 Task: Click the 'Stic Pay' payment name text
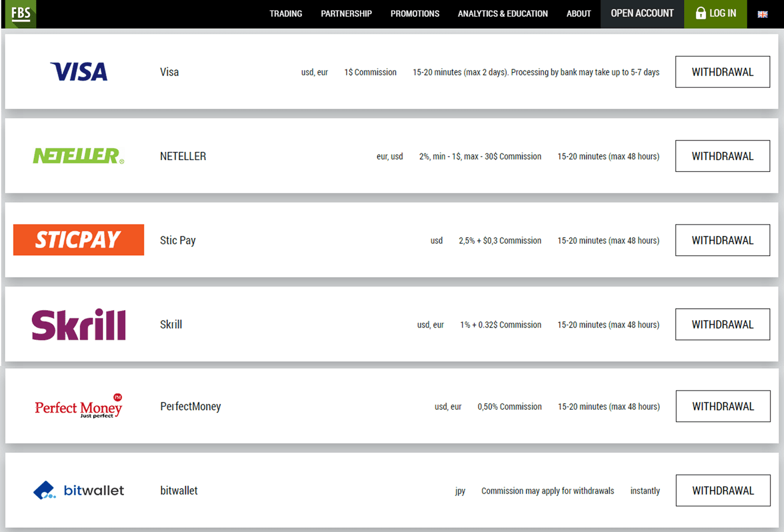pyautogui.click(x=178, y=240)
